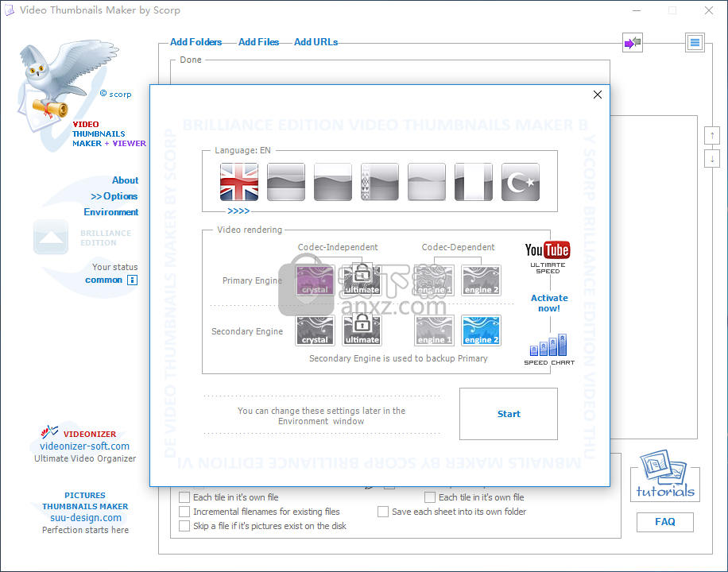Open the Environment section

tap(111, 211)
